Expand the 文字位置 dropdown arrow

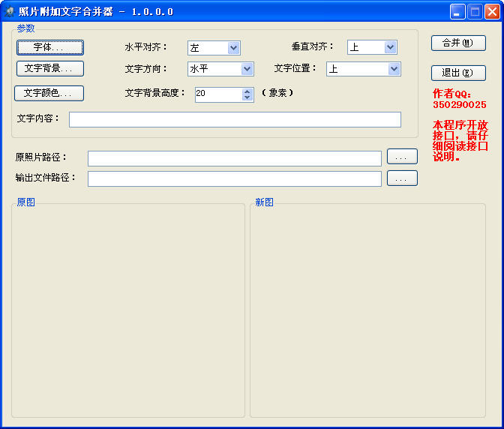pos(394,69)
